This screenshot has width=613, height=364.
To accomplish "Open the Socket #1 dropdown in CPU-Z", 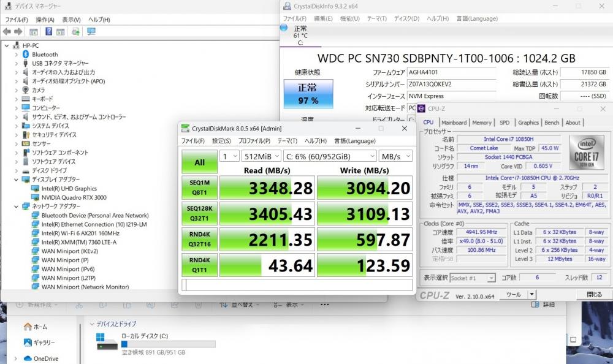I will [473, 278].
